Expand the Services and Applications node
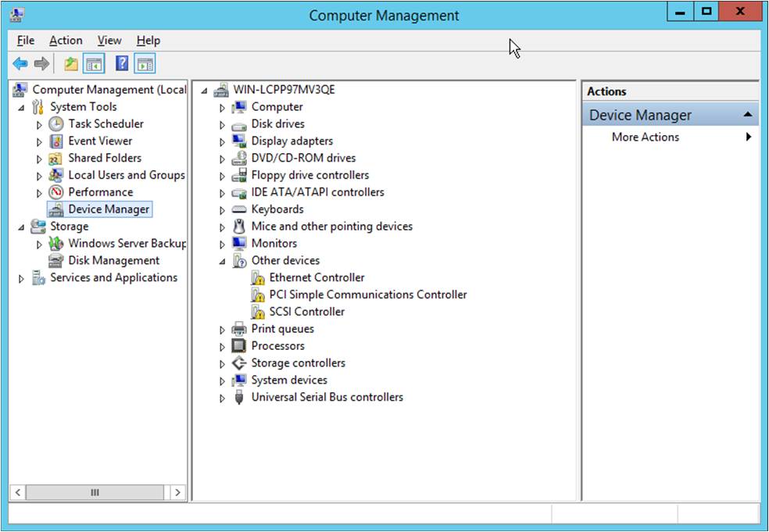The image size is (769, 532). (21, 279)
